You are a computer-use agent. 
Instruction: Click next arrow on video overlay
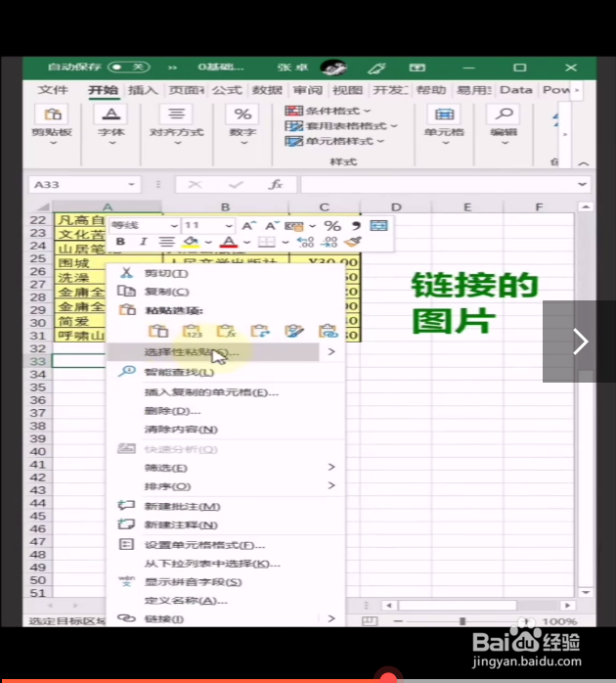coord(580,341)
